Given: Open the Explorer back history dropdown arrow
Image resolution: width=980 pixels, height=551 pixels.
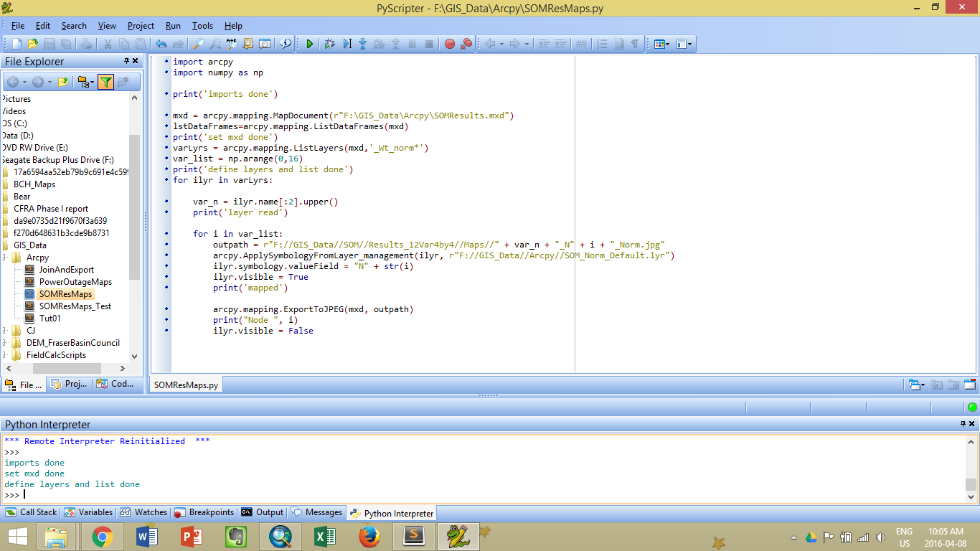Looking at the screenshot, I should (x=24, y=83).
